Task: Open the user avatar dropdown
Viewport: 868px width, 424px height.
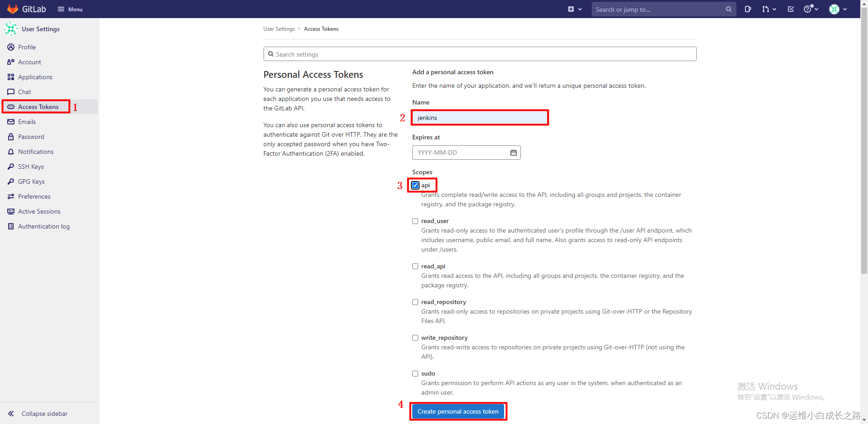Action: coord(838,9)
